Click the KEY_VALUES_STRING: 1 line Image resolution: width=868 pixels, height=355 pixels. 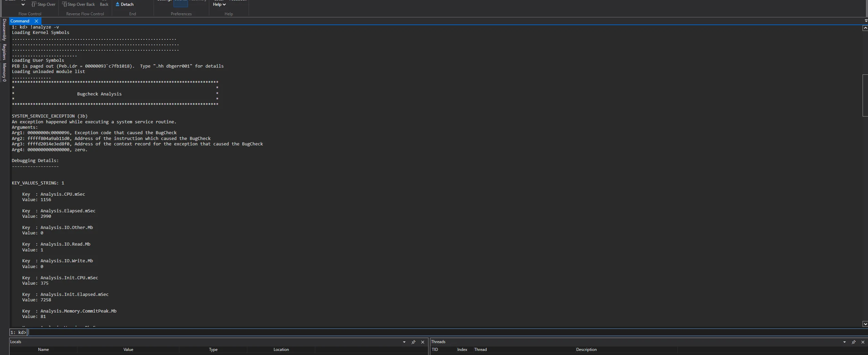tap(38, 183)
